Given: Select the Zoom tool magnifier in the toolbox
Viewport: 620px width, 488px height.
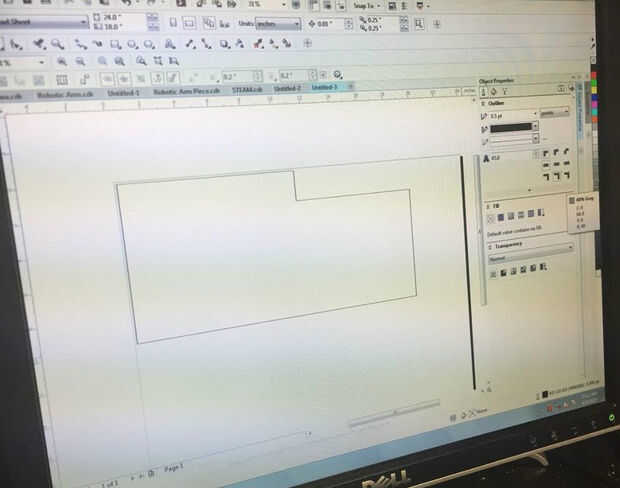Looking at the screenshot, I should 58,44.
